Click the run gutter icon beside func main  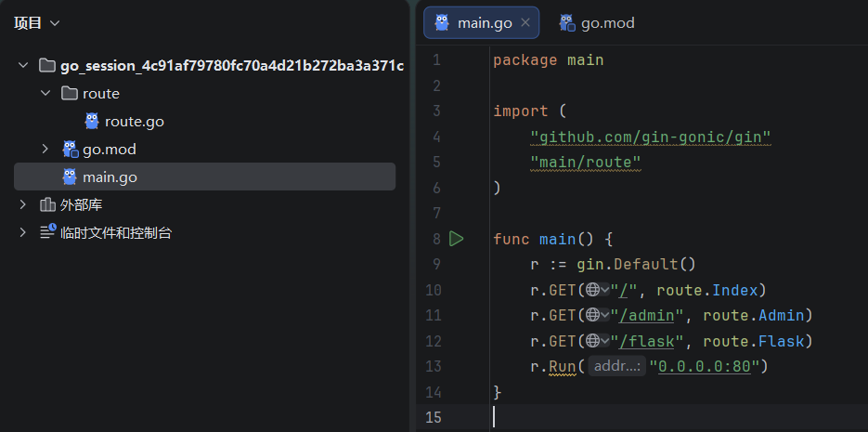coord(456,239)
